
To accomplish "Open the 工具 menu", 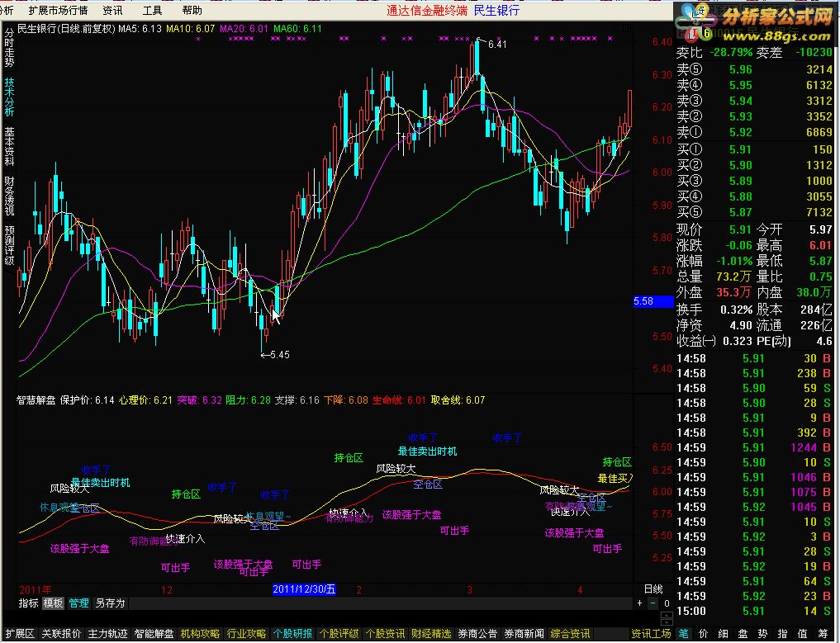I will [152, 10].
